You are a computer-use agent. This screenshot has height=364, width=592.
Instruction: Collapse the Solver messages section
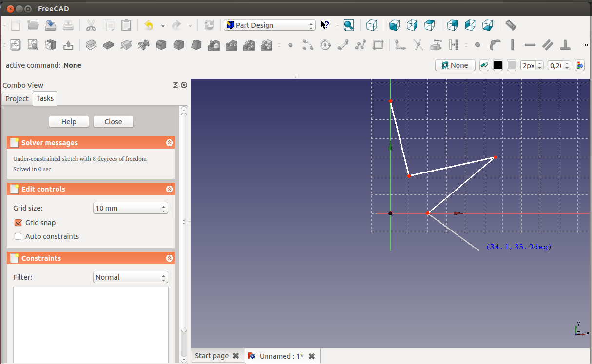pyautogui.click(x=169, y=143)
